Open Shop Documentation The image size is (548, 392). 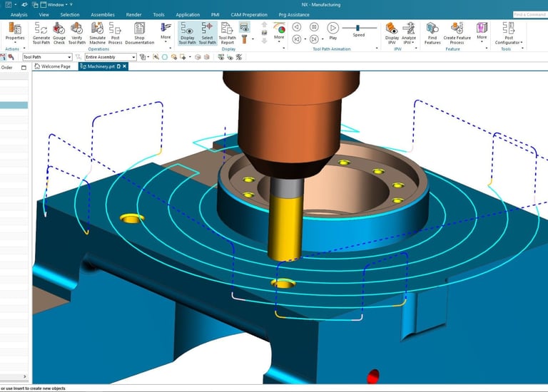(139, 33)
